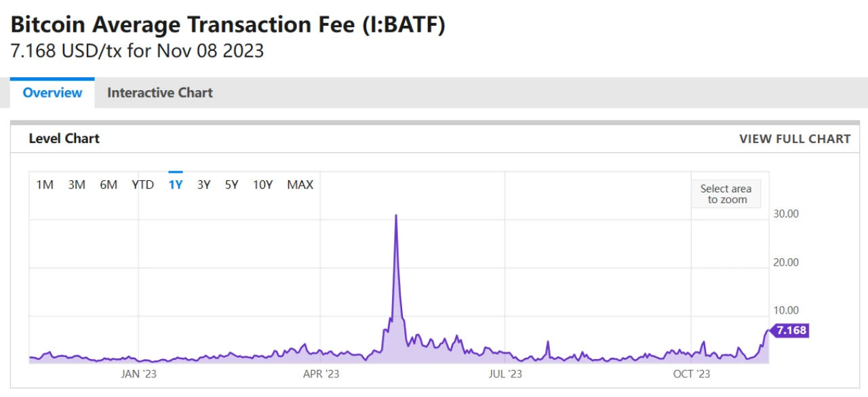868x397 pixels.
Task: Show the MAX time range
Action: 300,184
